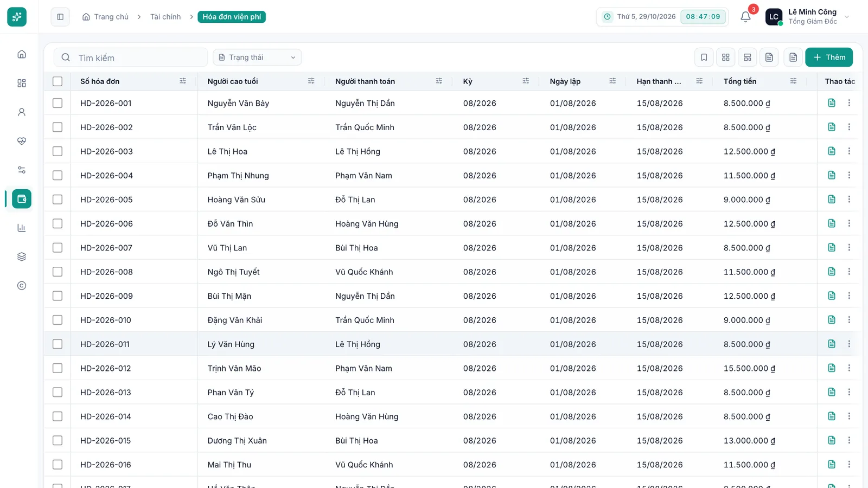Expand the user account menu chevron
The width and height of the screenshot is (868, 488).
[x=847, y=17]
